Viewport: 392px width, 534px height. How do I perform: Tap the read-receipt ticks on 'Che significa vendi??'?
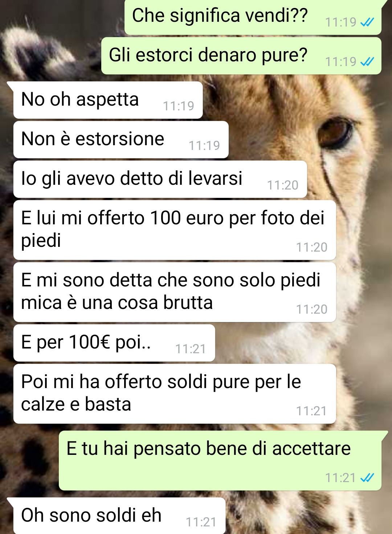point(367,23)
